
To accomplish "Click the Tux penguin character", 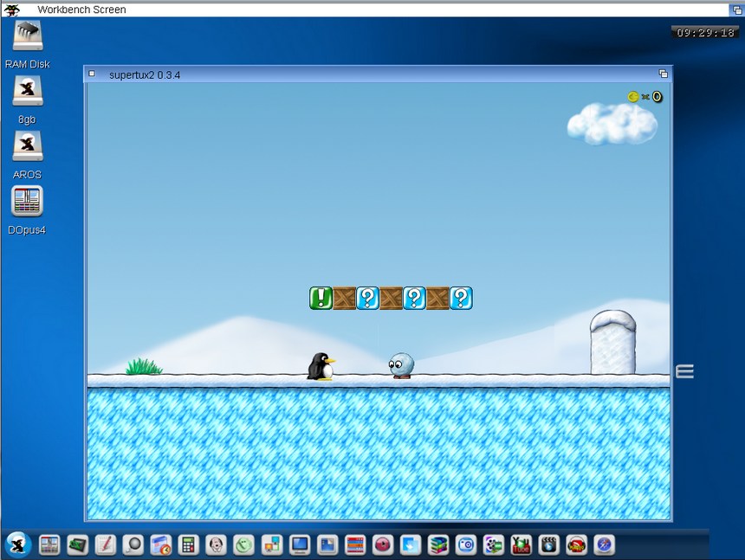I will (x=321, y=366).
